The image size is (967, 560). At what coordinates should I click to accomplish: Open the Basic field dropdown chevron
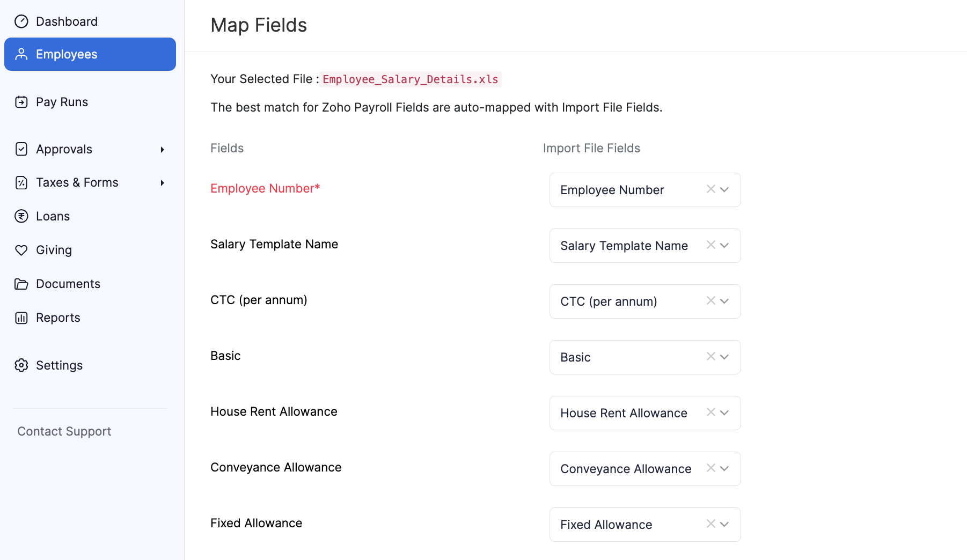724,357
